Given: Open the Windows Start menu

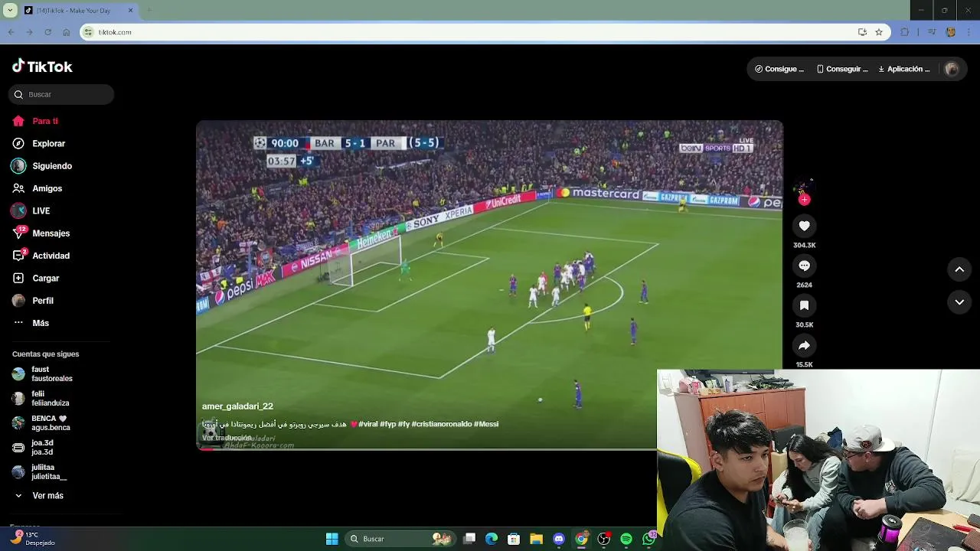Looking at the screenshot, I should (332, 539).
